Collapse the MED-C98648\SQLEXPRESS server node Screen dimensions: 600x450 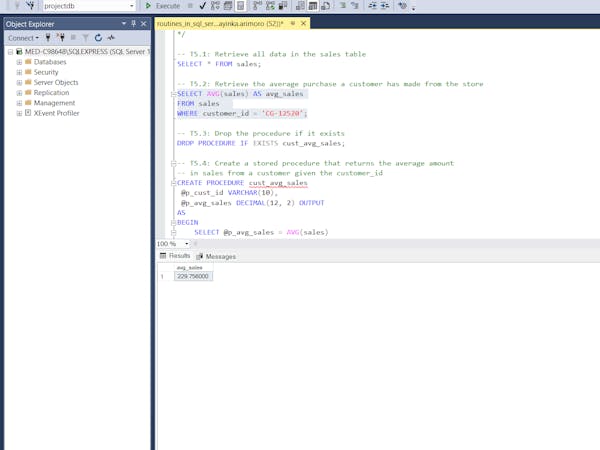pos(11,52)
